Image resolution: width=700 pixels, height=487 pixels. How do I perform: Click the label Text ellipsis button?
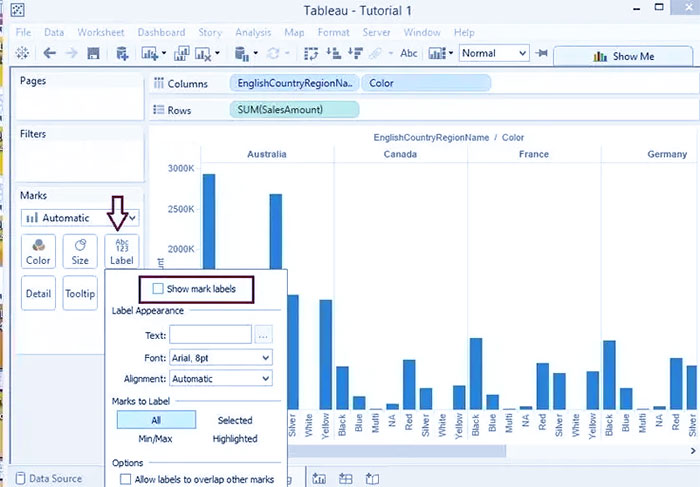pyautogui.click(x=263, y=335)
